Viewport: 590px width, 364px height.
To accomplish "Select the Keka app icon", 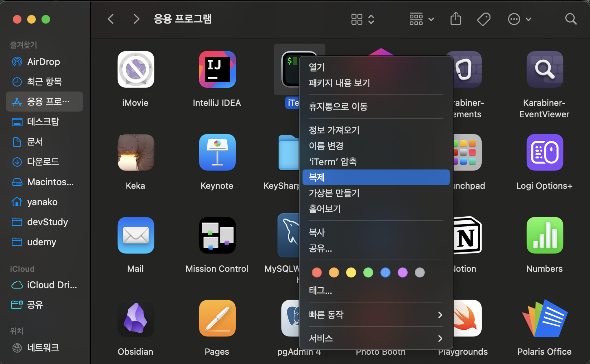I will [136, 152].
